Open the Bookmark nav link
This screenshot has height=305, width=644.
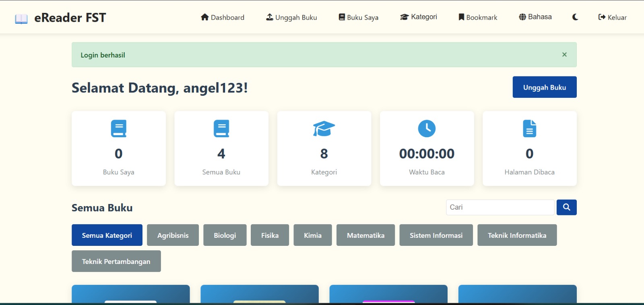pos(478,17)
